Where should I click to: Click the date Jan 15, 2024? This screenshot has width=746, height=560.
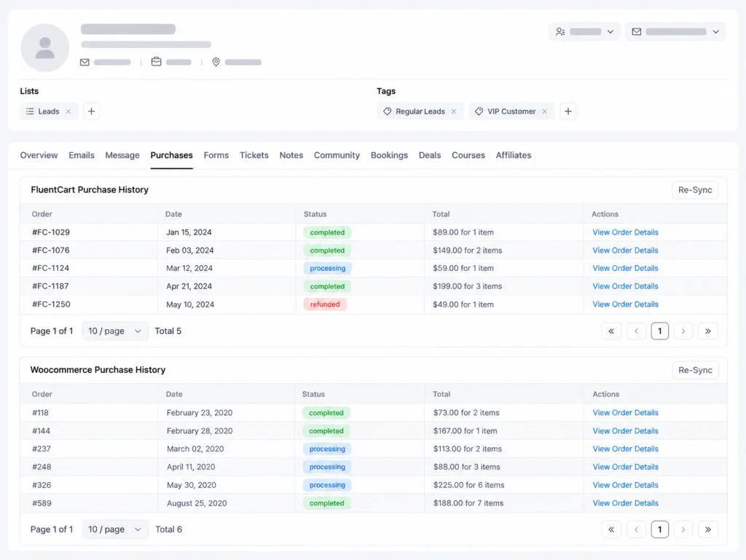point(189,232)
